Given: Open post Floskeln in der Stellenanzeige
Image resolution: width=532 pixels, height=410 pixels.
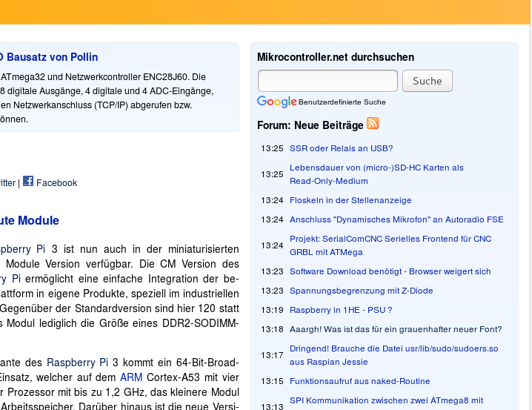Looking at the screenshot, I should pyautogui.click(x=350, y=200).
